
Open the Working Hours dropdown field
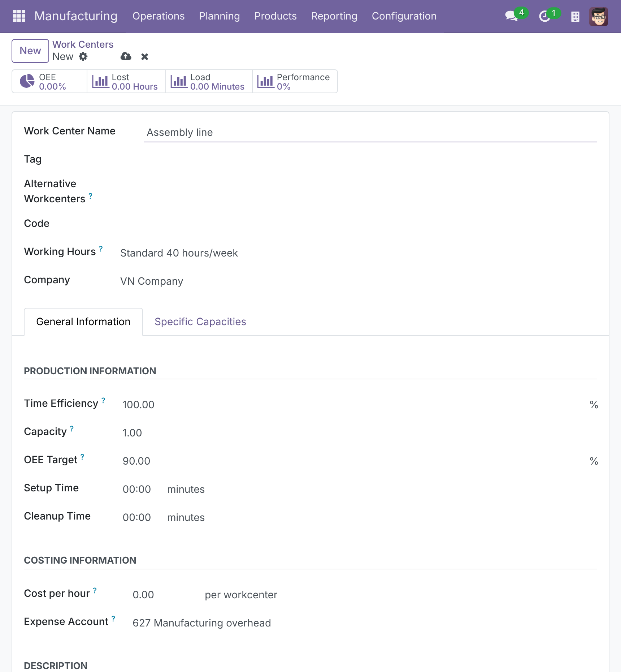[358, 253]
